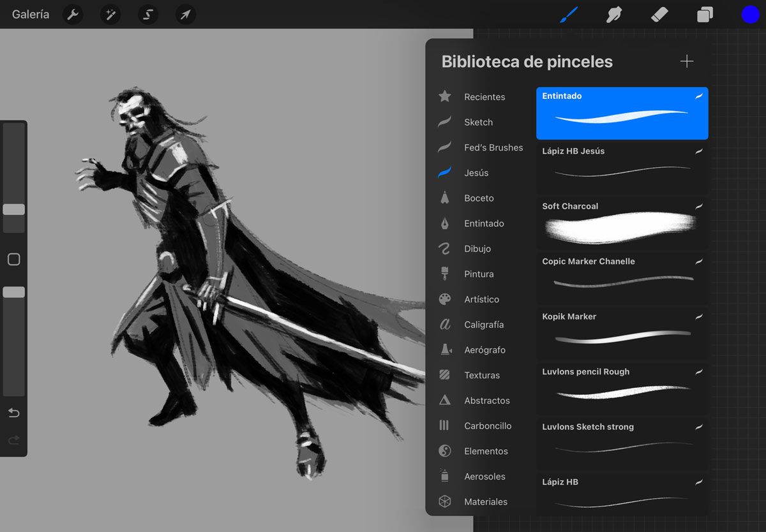
Task: Select the highlighted Entintado brush
Action: [x=622, y=113]
